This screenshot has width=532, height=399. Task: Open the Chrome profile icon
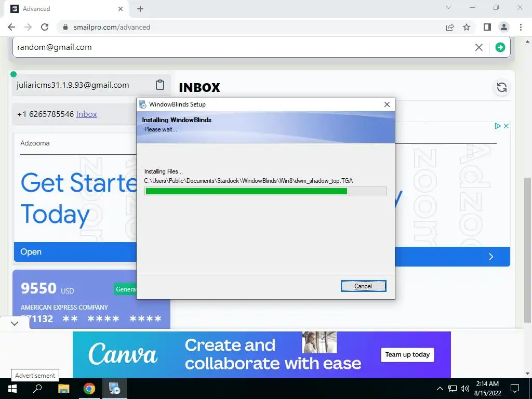coord(504,27)
